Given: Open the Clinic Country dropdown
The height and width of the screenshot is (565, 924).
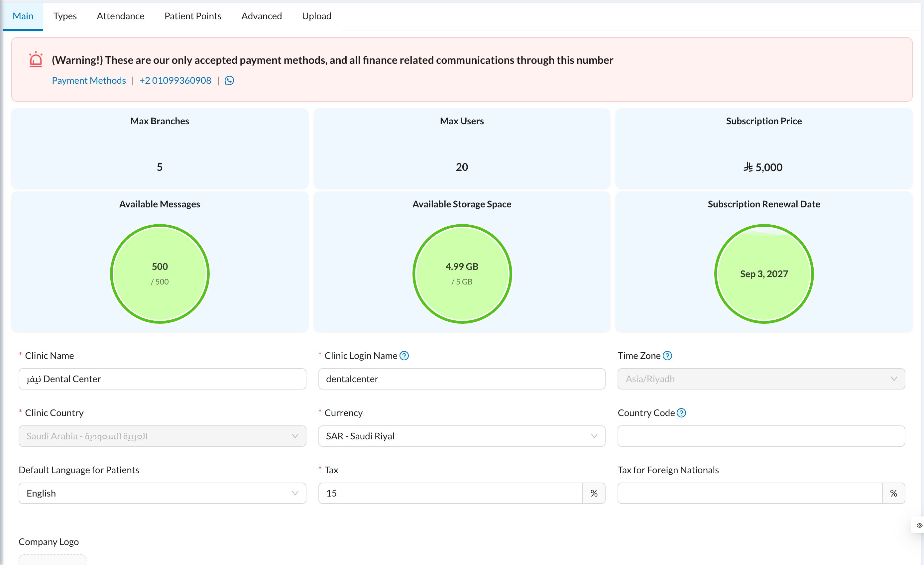Looking at the screenshot, I should coord(163,436).
